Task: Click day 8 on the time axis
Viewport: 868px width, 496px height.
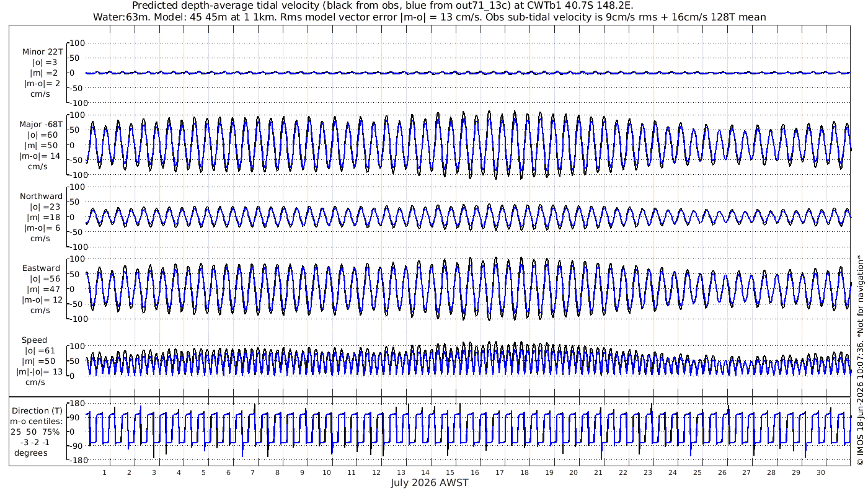Action: pyautogui.click(x=277, y=472)
